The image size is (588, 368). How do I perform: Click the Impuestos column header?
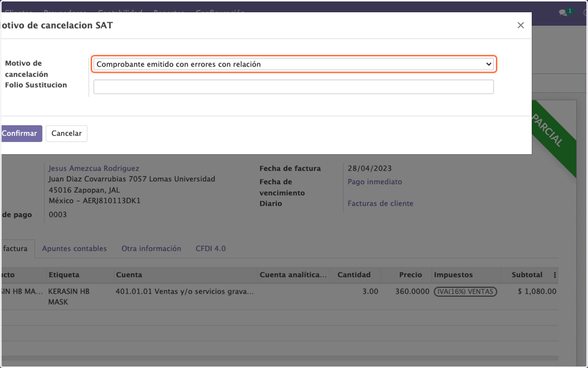pyautogui.click(x=466, y=275)
